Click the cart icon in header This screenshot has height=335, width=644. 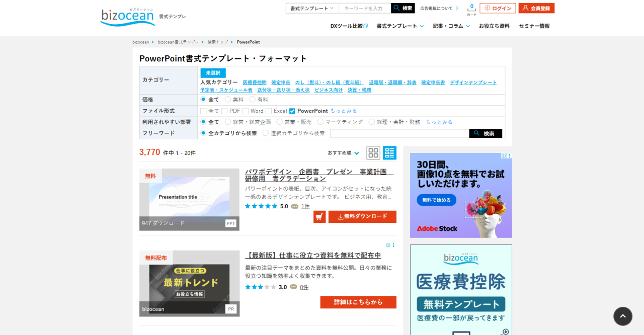[471, 8]
